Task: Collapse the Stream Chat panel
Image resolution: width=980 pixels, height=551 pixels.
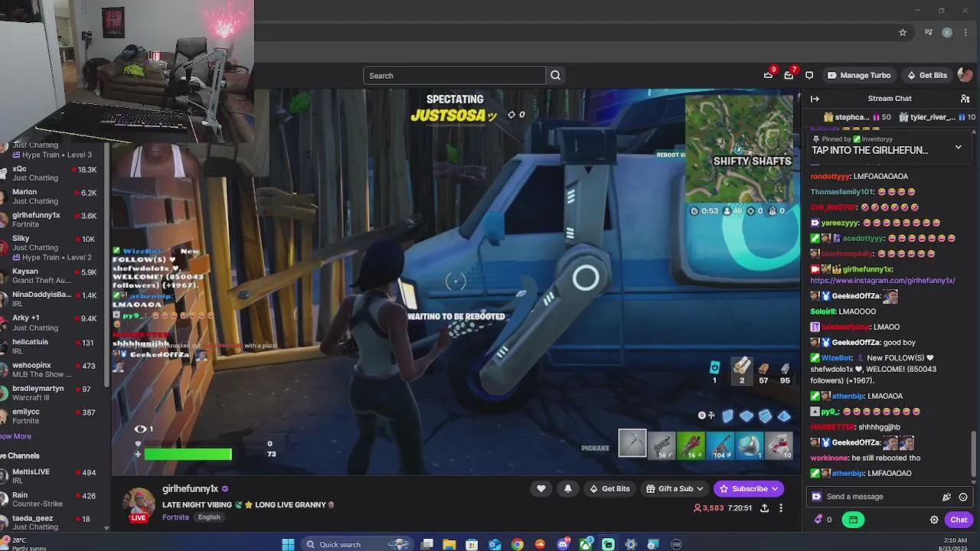Action: 815,99
